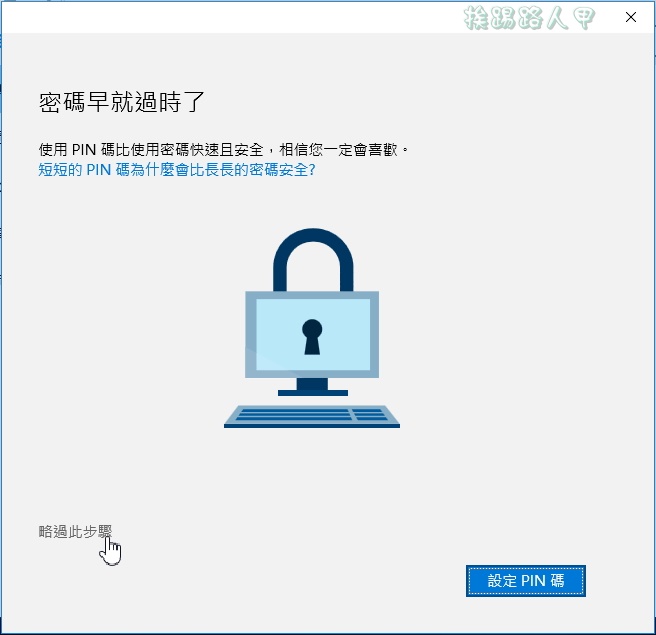This screenshot has height=635, width=656.
Task: Click the keyboard's right keypad section
Action: click(x=369, y=415)
